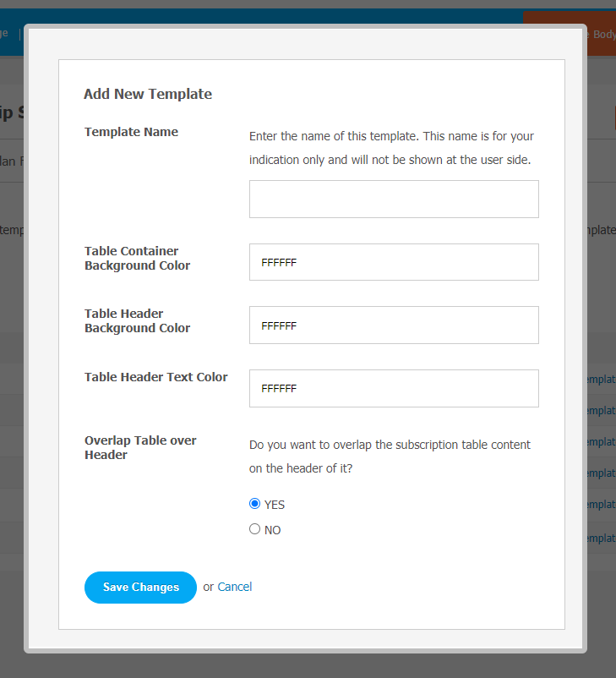This screenshot has height=678, width=616.
Task: Cancel adding the new template
Action: click(234, 587)
